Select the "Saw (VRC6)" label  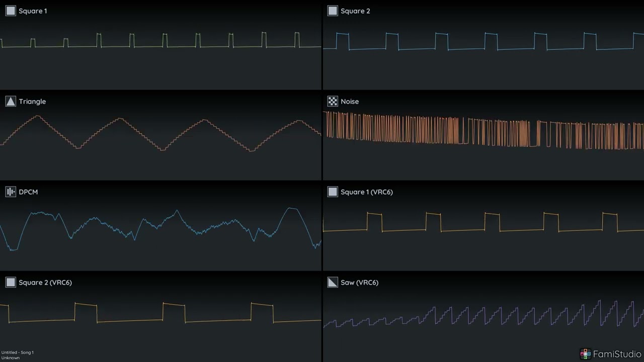[359, 283]
